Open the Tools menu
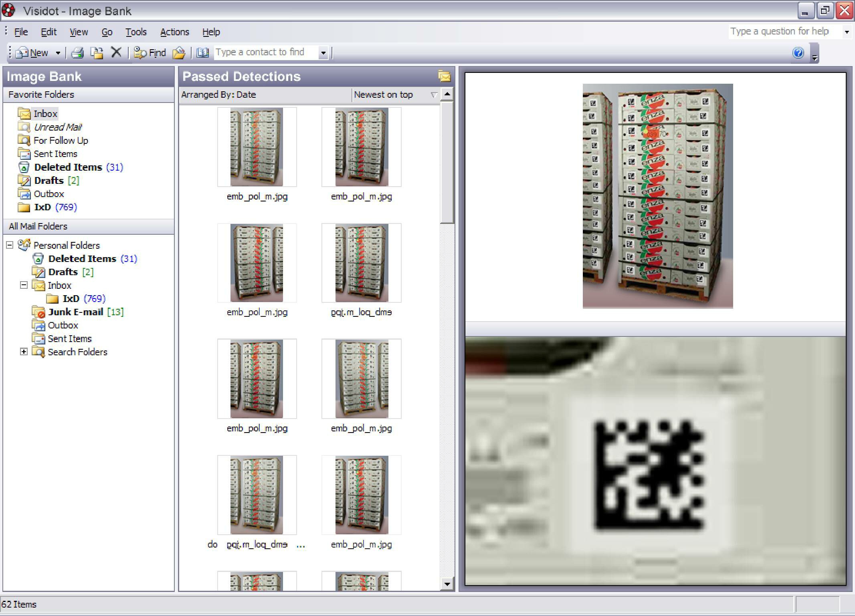 click(136, 32)
